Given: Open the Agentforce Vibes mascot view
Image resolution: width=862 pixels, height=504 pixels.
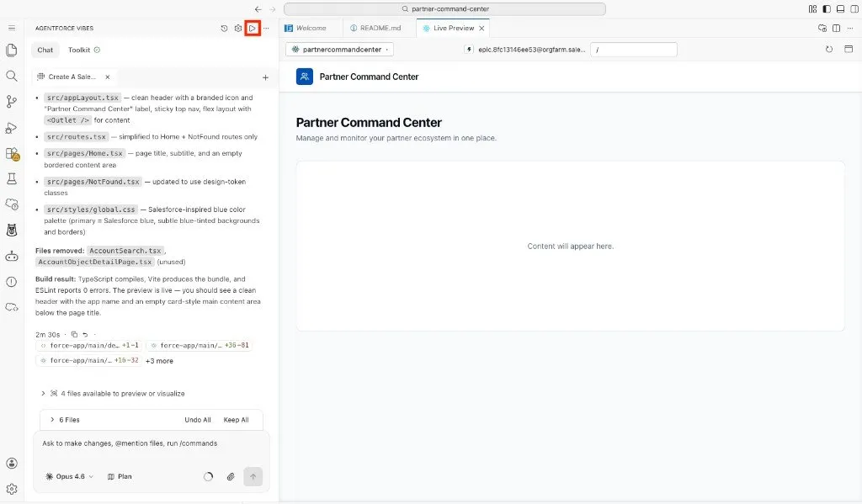Looking at the screenshot, I should [12, 230].
